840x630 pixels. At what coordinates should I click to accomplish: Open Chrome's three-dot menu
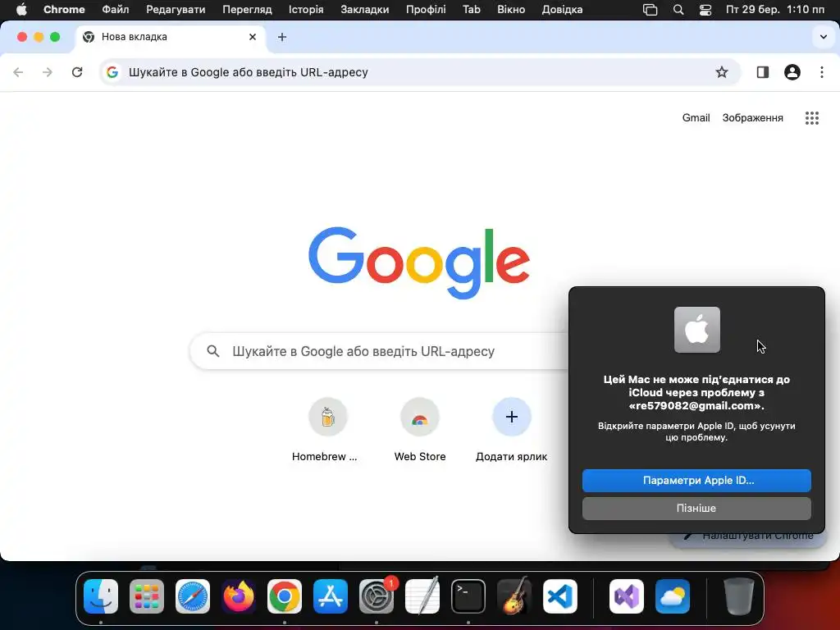[x=822, y=72]
